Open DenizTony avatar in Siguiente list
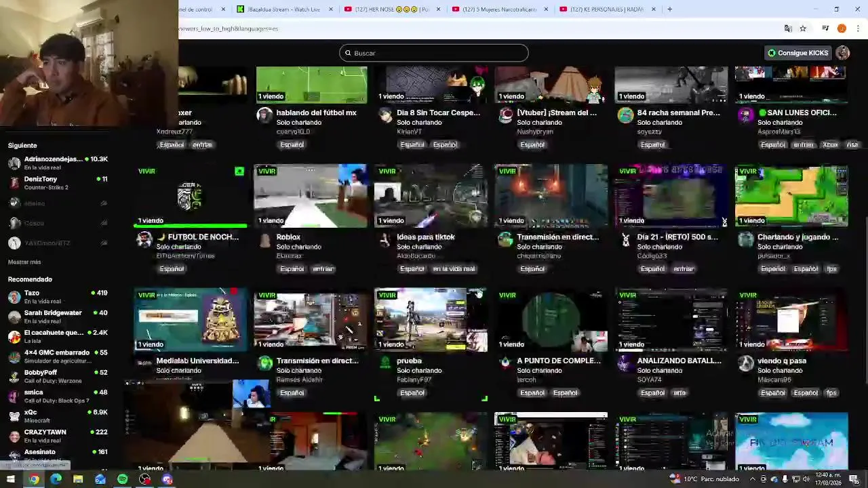This screenshot has height=488, width=868. (14, 183)
